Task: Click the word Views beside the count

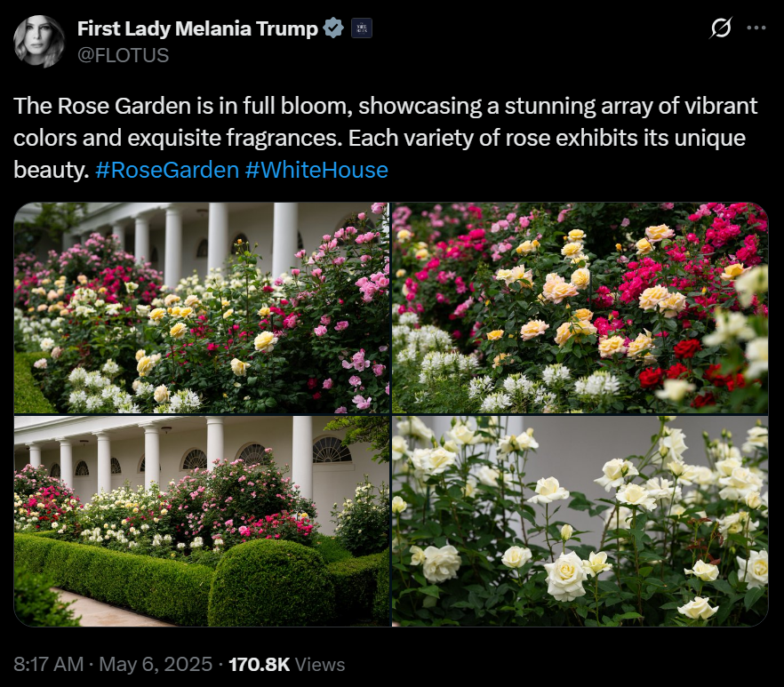Action: click(320, 665)
